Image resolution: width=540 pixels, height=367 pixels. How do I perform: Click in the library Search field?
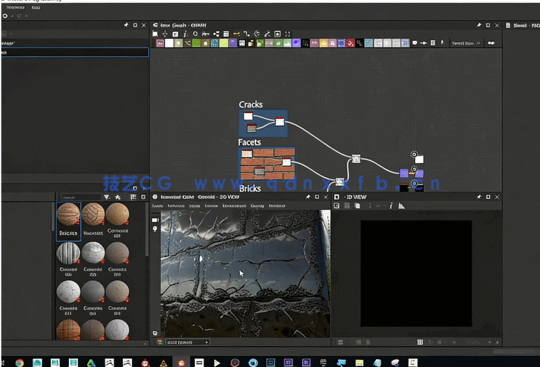tap(81, 197)
